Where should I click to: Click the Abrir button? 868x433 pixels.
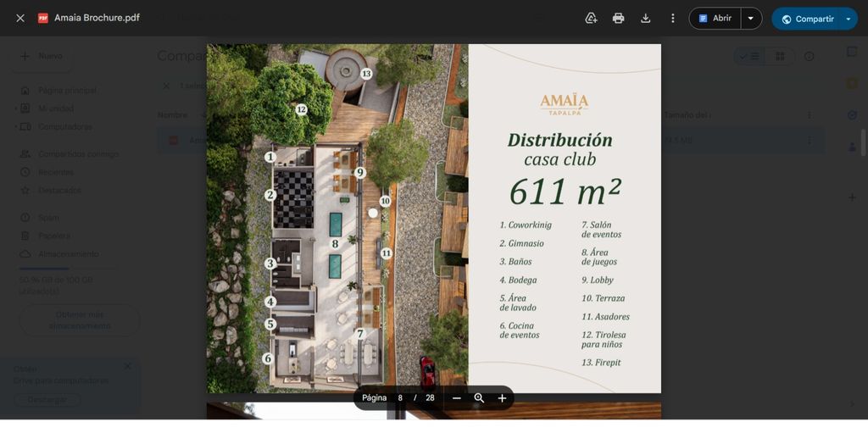point(715,19)
